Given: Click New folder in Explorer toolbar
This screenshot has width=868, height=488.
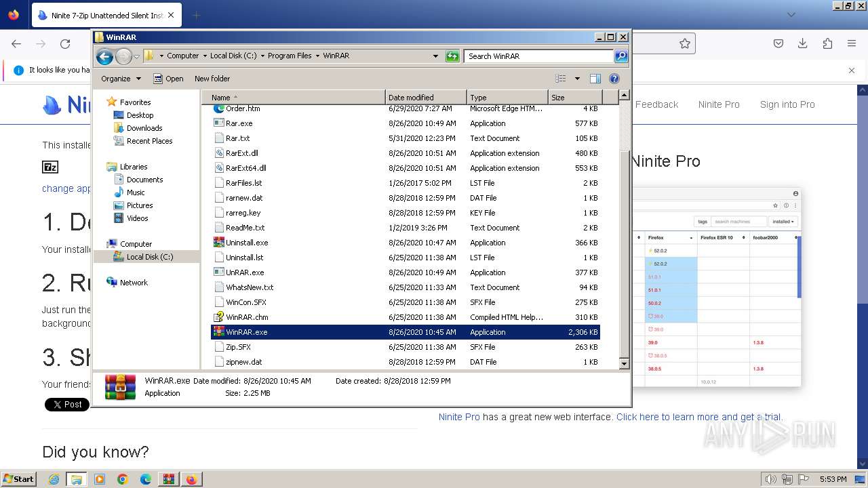Looking at the screenshot, I should [212, 79].
